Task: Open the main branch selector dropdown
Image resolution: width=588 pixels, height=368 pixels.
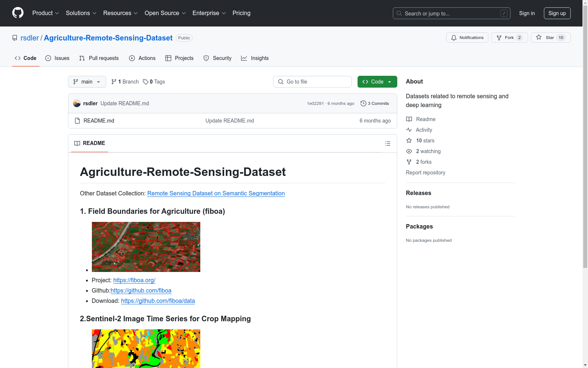Action: point(87,82)
